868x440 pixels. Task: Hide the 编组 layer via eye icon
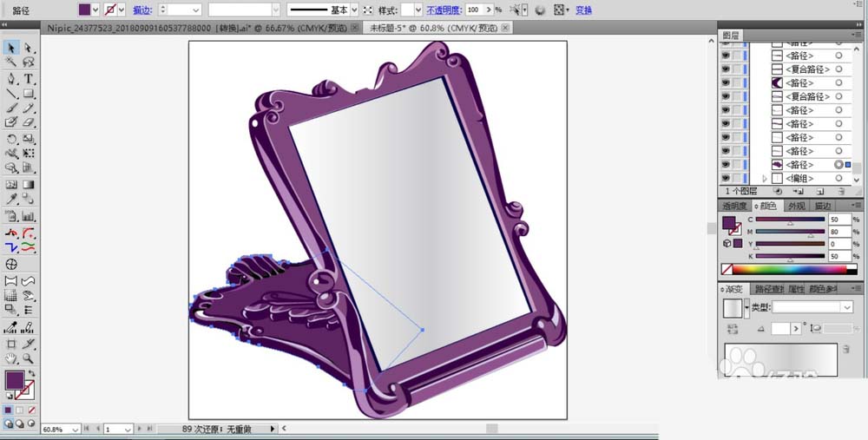[x=726, y=178]
